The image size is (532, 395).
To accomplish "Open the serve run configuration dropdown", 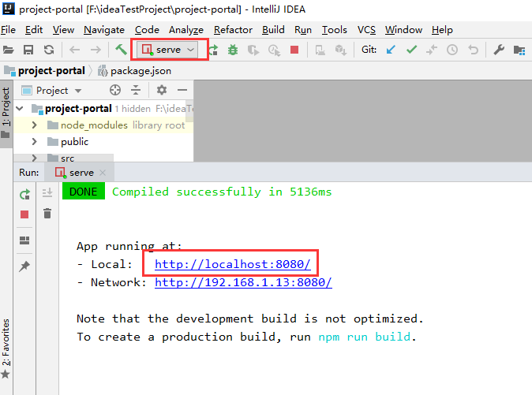I will (168, 50).
